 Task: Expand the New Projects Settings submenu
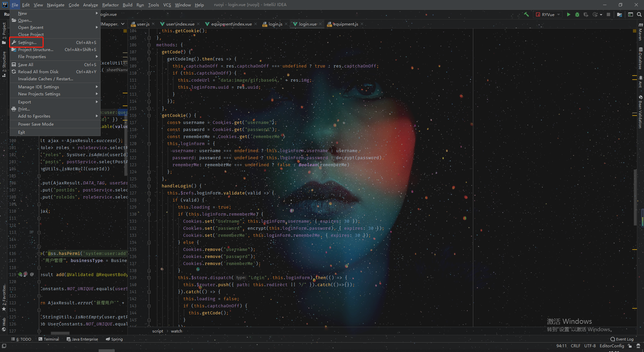pos(55,94)
